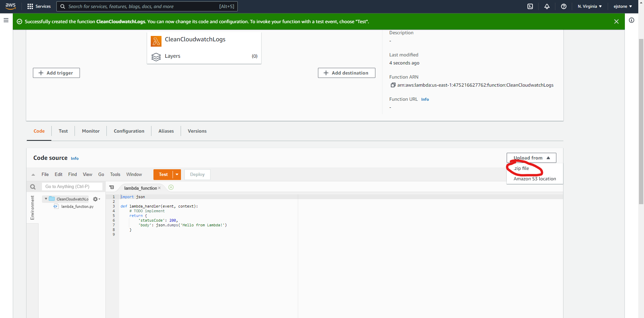644x318 pixels.
Task: Open the ejstone account menu
Action: pyautogui.click(x=623, y=6)
